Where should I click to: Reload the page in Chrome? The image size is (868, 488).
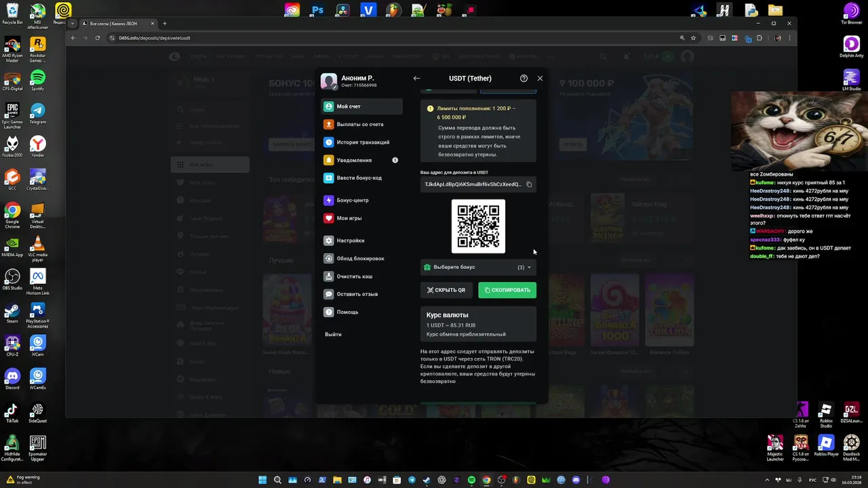pos(98,38)
